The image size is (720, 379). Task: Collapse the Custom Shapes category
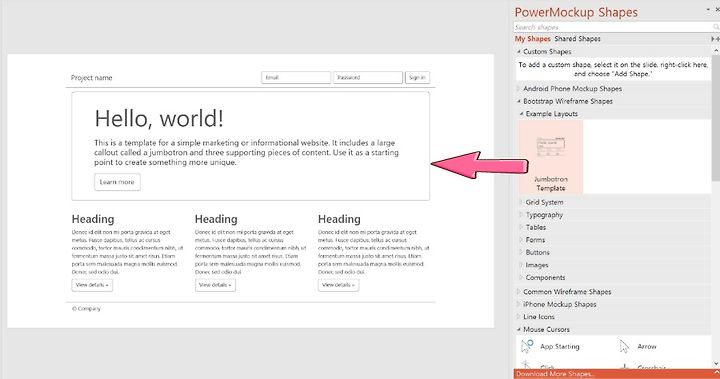(519, 52)
